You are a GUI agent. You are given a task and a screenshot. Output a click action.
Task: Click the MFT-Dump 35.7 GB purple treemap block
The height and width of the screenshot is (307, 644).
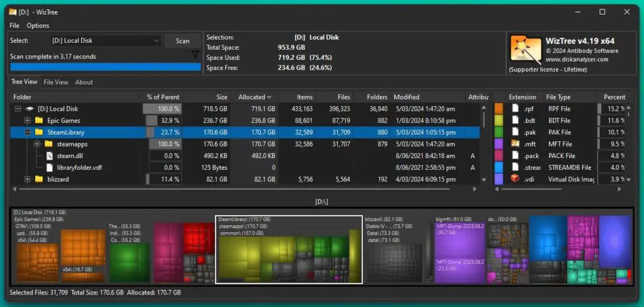point(460,240)
